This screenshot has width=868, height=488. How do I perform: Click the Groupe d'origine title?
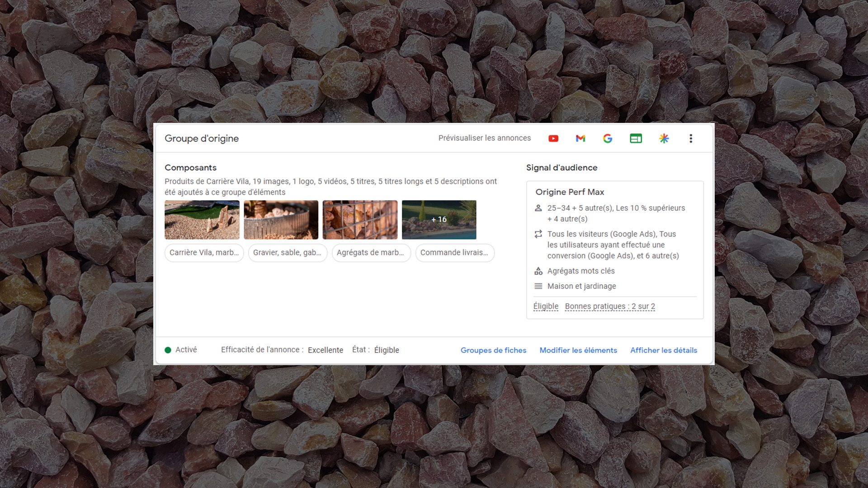coord(202,139)
